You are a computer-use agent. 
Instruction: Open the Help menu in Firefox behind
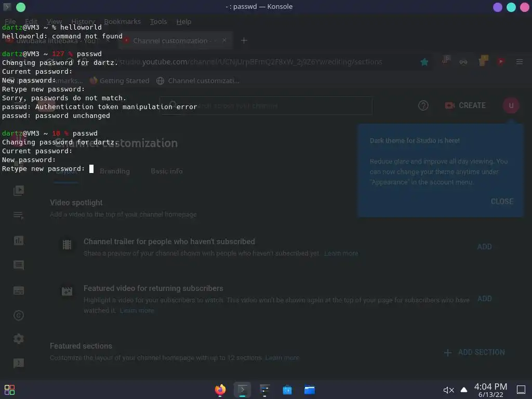click(184, 22)
